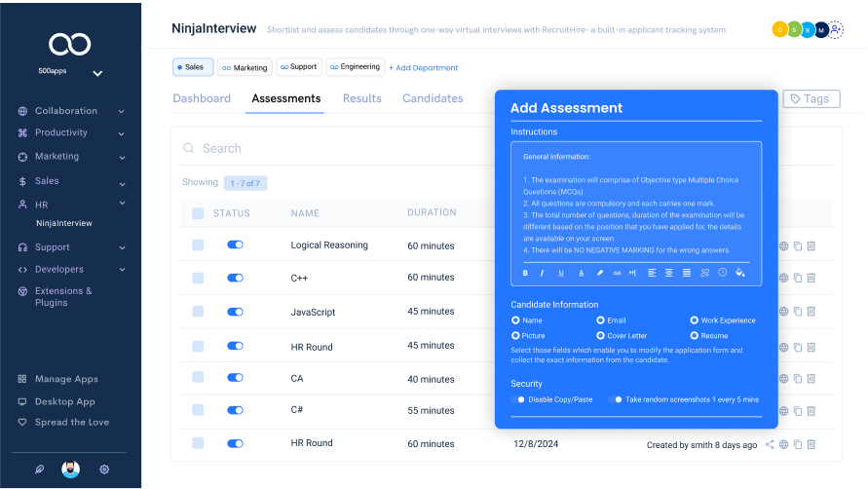
Task: Toggle bold formatting in instructions editor
Action: coord(525,273)
